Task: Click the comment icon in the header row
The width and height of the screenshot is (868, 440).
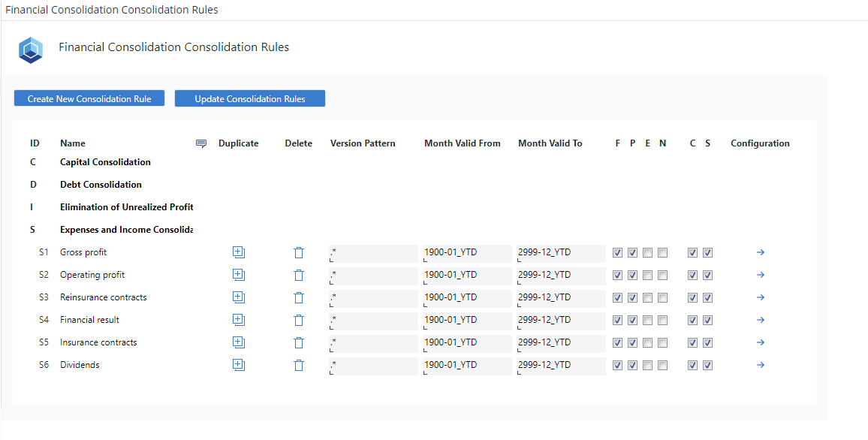Action: 200,143
